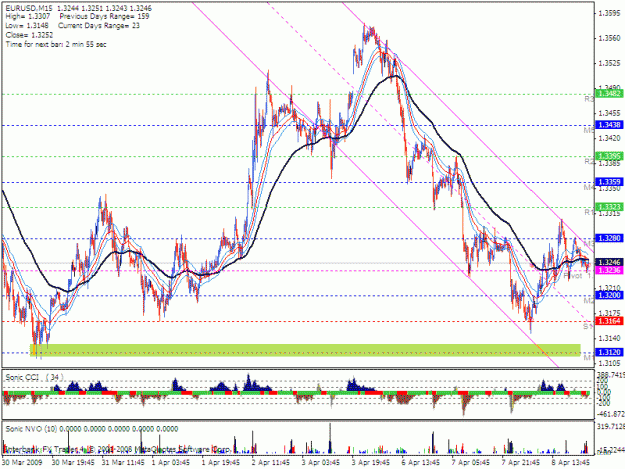Click the blue 1.3120 price tag
This screenshot has width=625, height=469.
(609, 352)
